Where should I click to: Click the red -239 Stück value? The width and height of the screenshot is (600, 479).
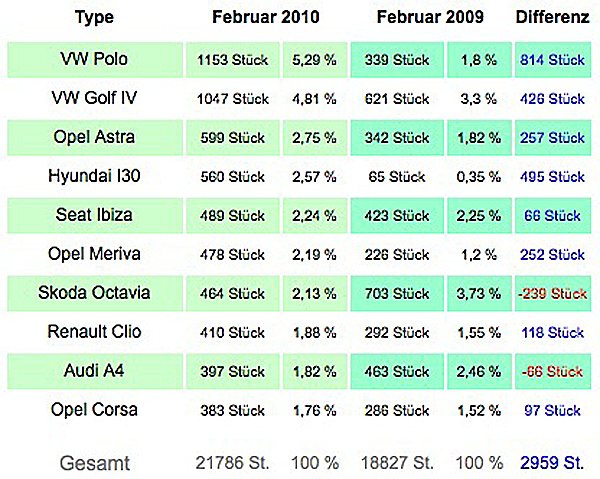pyautogui.click(x=552, y=293)
